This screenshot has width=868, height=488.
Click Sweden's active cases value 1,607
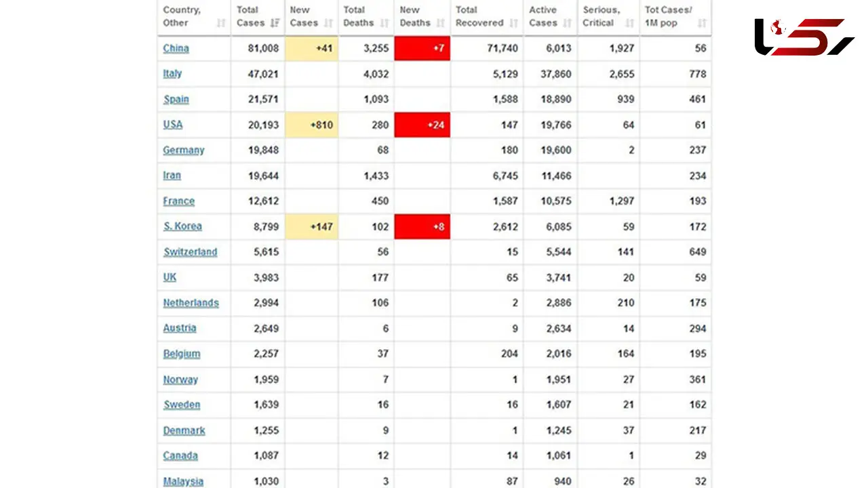point(559,405)
